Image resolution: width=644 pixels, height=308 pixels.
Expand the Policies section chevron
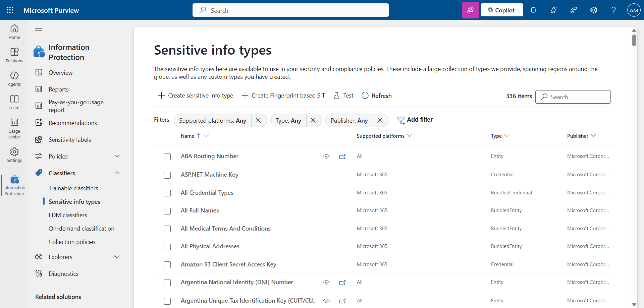coord(117,156)
